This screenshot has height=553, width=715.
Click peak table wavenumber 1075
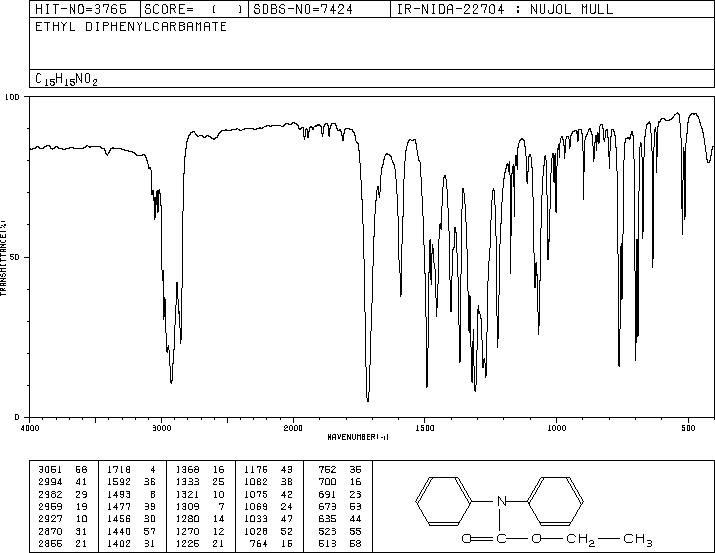pyautogui.click(x=256, y=494)
